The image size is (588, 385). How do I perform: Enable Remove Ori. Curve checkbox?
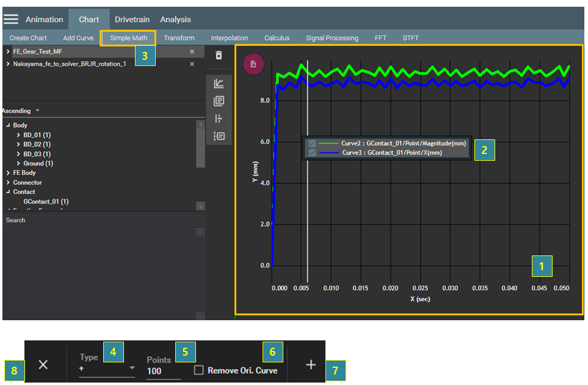[198, 370]
